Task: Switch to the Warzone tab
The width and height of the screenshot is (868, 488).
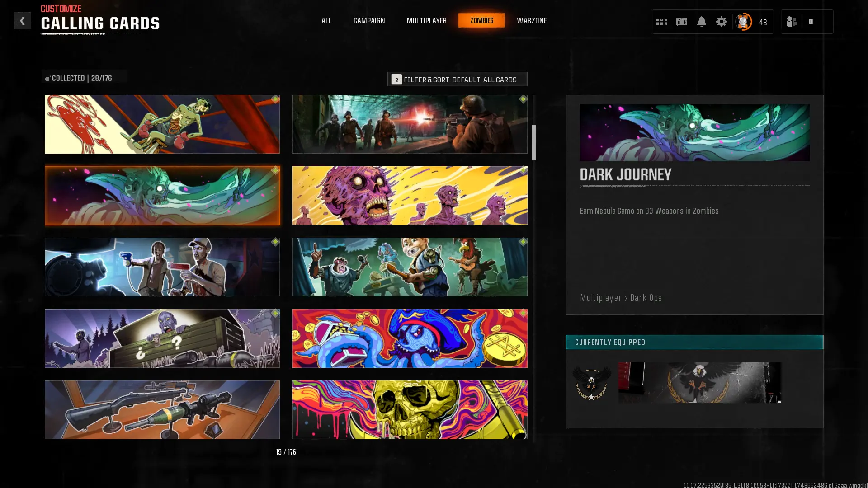Action: click(x=532, y=21)
